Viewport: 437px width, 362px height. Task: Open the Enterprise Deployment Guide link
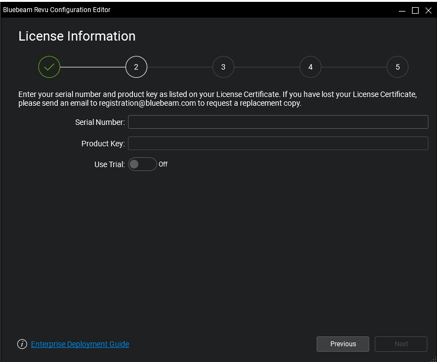pyautogui.click(x=80, y=344)
